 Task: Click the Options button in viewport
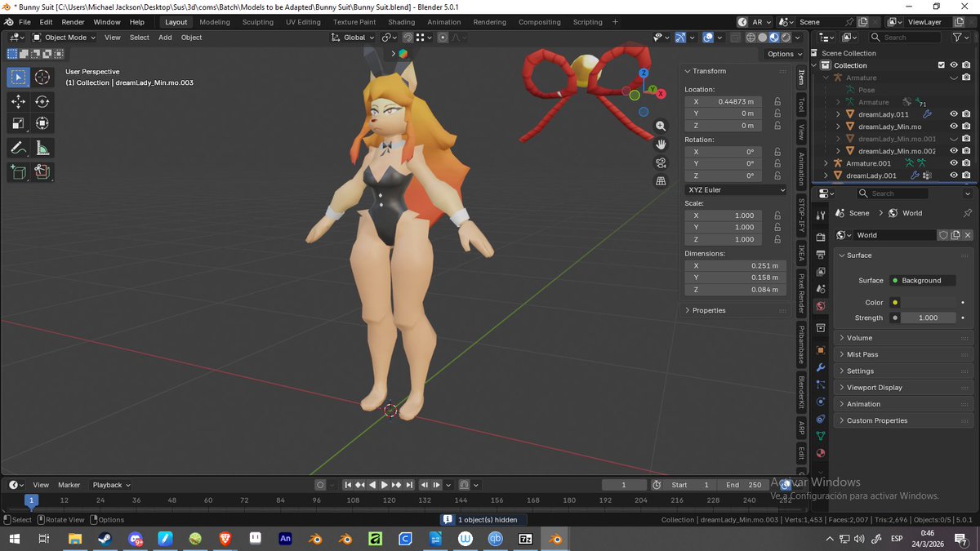click(784, 54)
